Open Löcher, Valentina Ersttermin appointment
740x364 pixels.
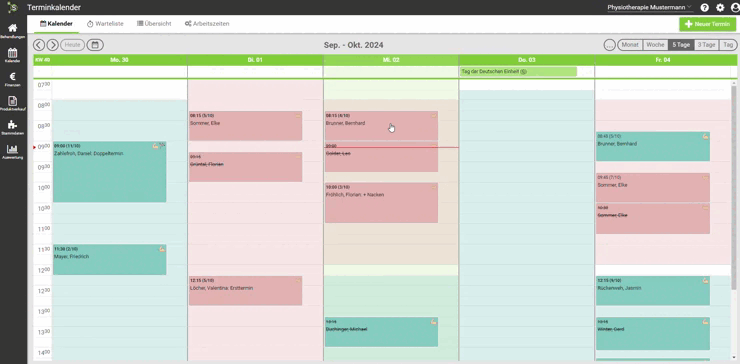245,291
